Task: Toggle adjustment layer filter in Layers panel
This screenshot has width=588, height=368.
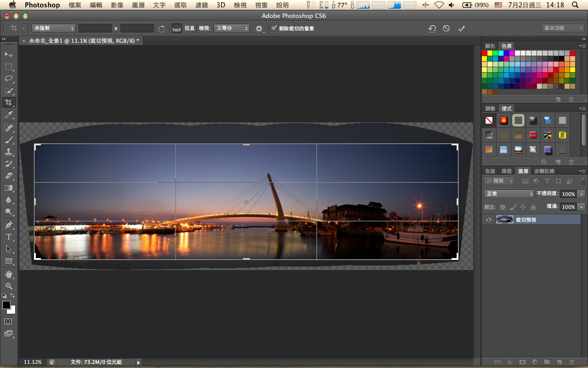Action: 536,181
